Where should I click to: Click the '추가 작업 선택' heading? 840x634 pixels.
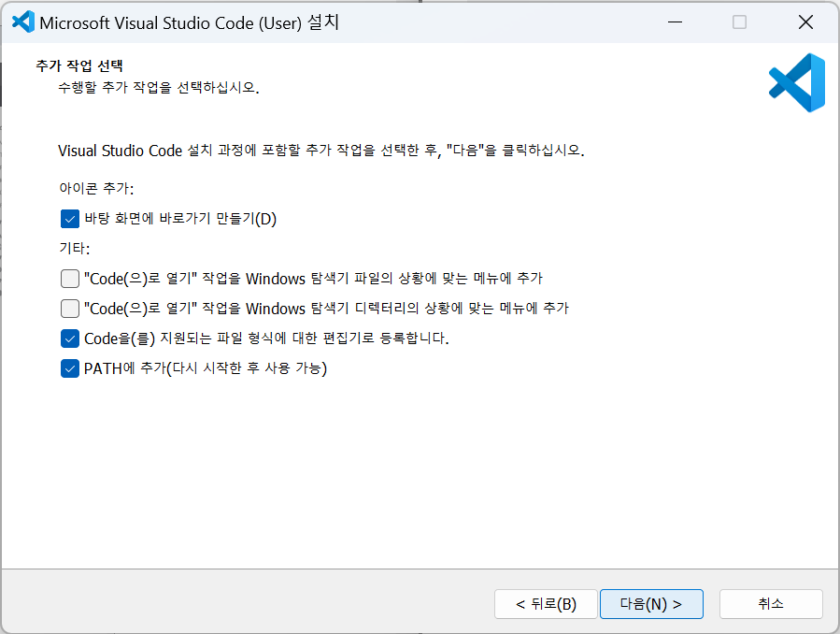click(x=79, y=65)
